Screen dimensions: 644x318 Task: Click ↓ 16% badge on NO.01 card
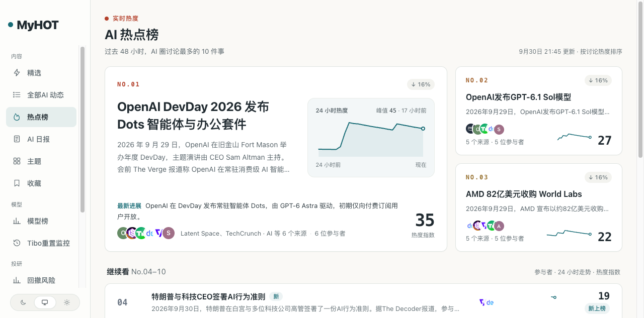421,84
